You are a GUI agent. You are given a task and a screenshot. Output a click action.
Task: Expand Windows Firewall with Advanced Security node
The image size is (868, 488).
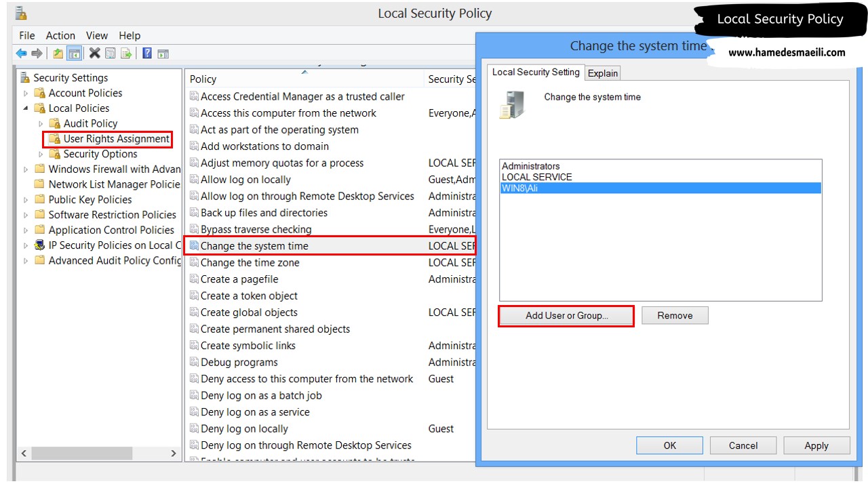click(26, 169)
